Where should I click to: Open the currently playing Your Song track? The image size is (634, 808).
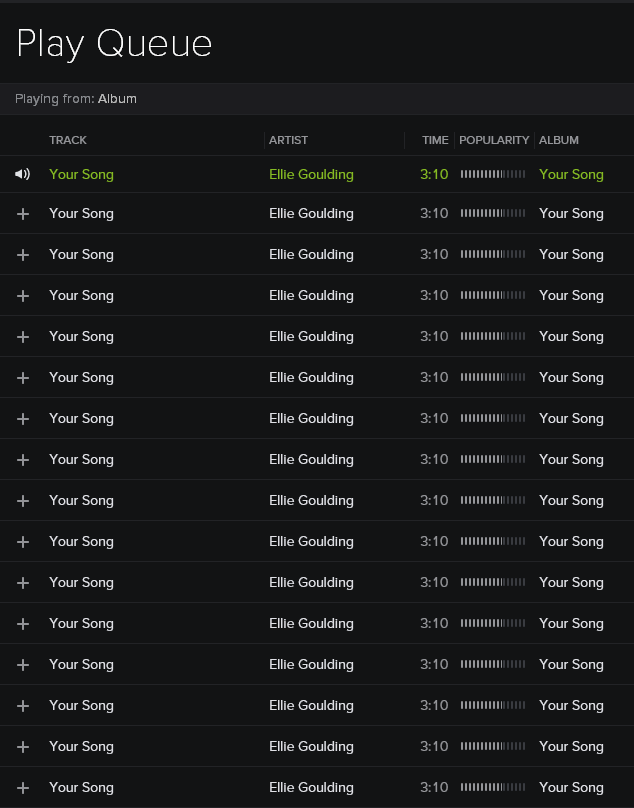pyautogui.click(x=81, y=174)
